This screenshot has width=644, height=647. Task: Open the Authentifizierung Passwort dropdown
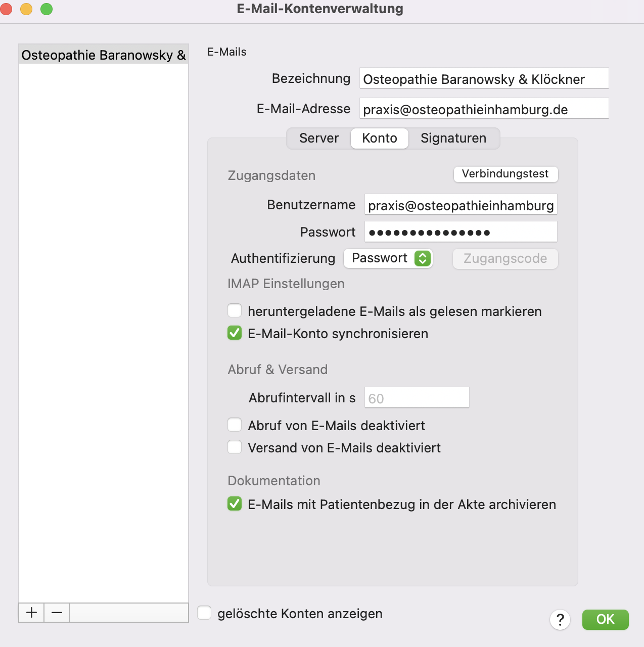[x=388, y=258]
